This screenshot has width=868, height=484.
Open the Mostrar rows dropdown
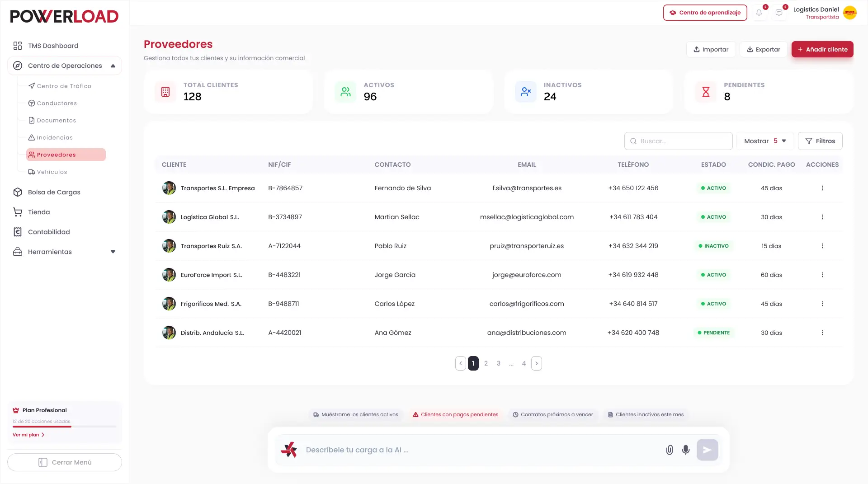coord(765,141)
